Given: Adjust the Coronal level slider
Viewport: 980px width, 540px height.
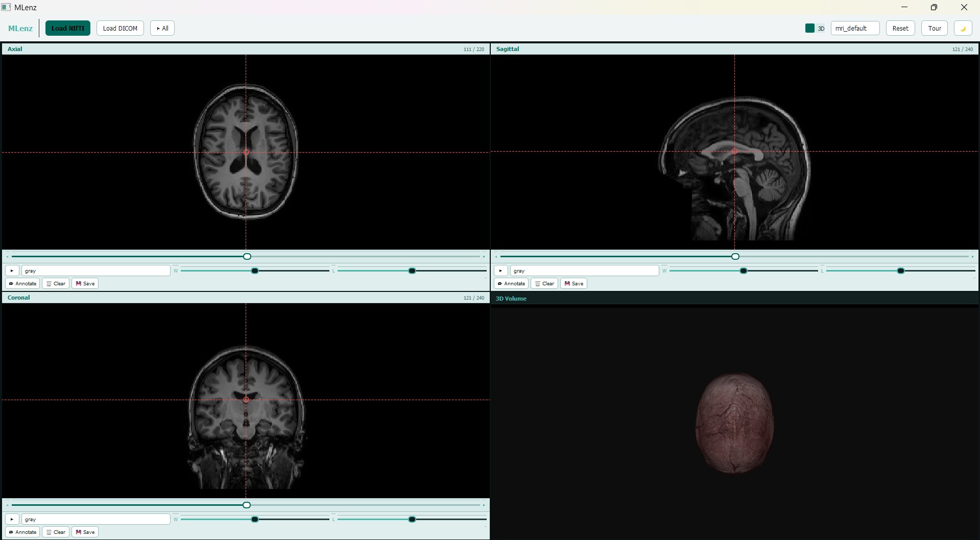Looking at the screenshot, I should (x=412, y=519).
